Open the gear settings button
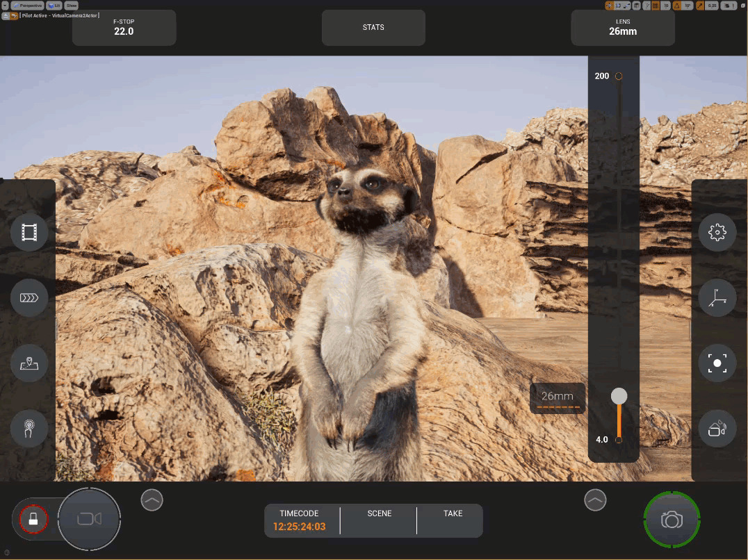This screenshot has width=748, height=560. tap(717, 232)
